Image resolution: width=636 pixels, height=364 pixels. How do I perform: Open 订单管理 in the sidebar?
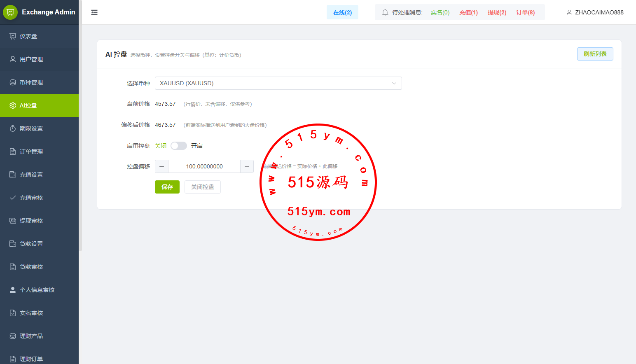click(31, 152)
